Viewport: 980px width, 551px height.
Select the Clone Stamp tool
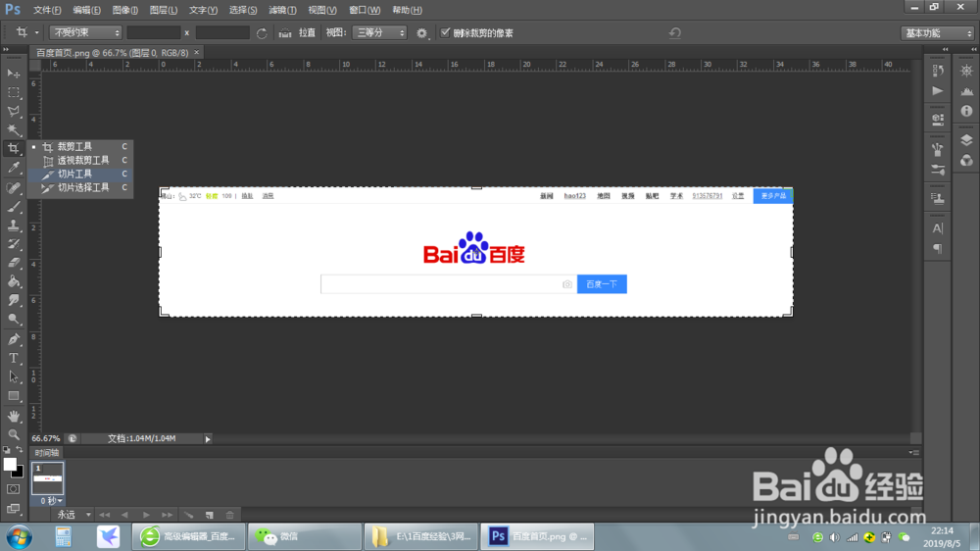[x=13, y=225]
